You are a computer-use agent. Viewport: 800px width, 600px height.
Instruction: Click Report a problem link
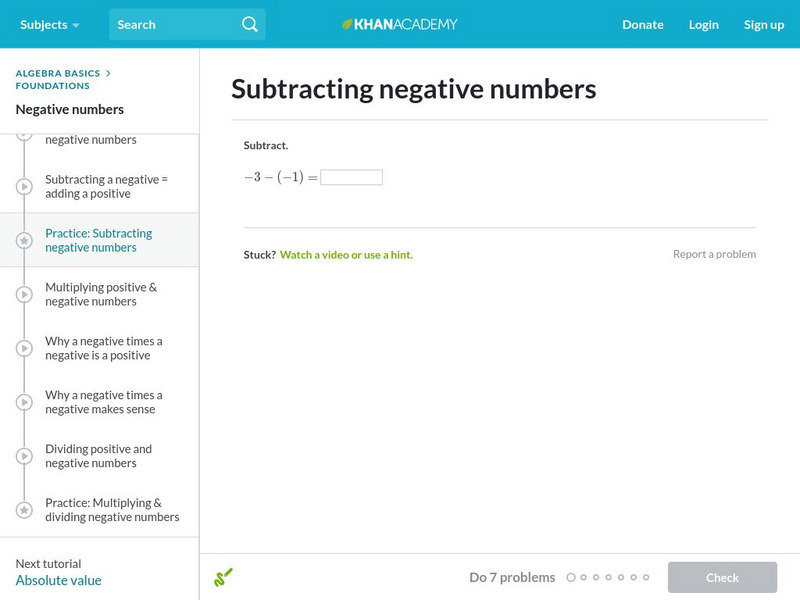coord(714,254)
